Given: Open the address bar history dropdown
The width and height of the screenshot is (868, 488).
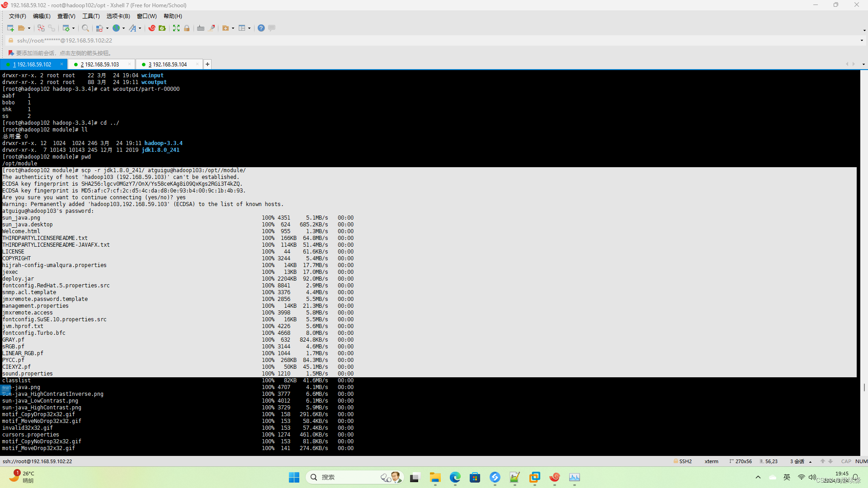Looking at the screenshot, I should [x=862, y=40].
